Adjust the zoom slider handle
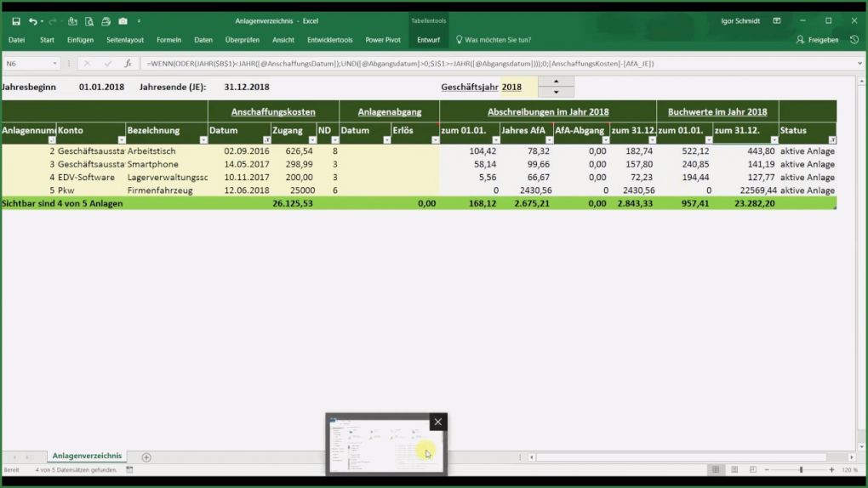The height and width of the screenshot is (488, 868). point(801,470)
